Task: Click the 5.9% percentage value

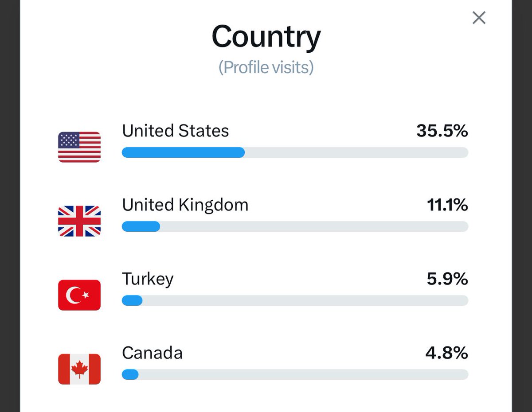Action: coord(447,279)
